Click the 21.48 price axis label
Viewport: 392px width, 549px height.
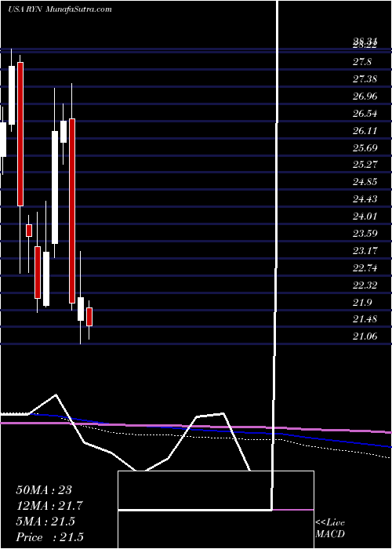[x=365, y=319]
